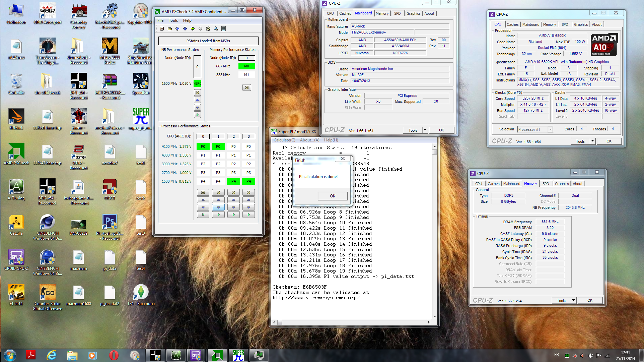This screenshot has height=362, width=644.
Task: Toggle the NBP0 northbridge state
Action: click(x=198, y=83)
